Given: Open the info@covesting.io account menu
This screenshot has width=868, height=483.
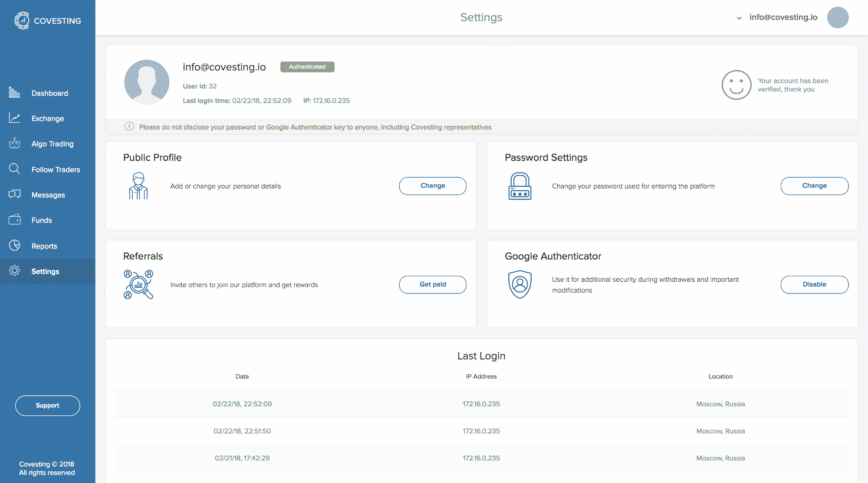Looking at the screenshot, I should [x=783, y=17].
